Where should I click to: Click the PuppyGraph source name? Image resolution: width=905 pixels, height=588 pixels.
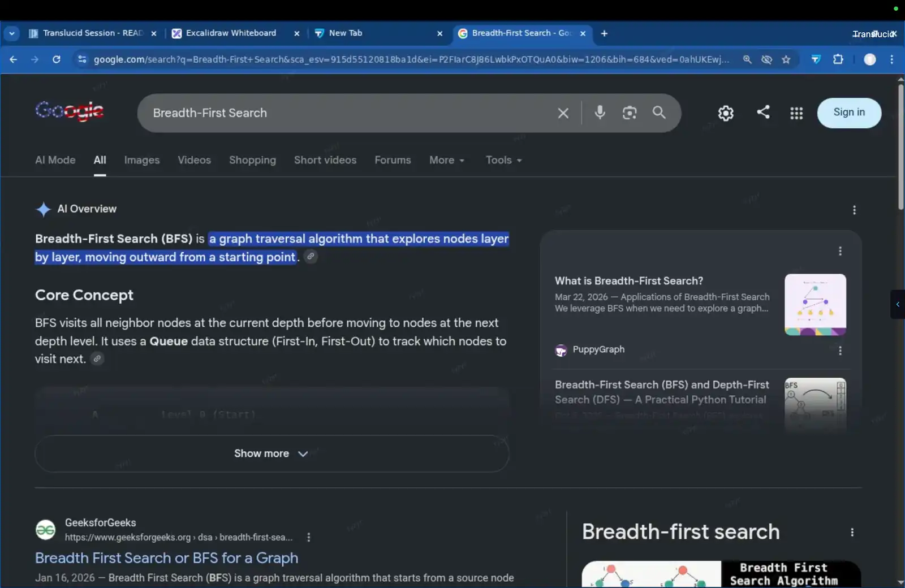[598, 349]
